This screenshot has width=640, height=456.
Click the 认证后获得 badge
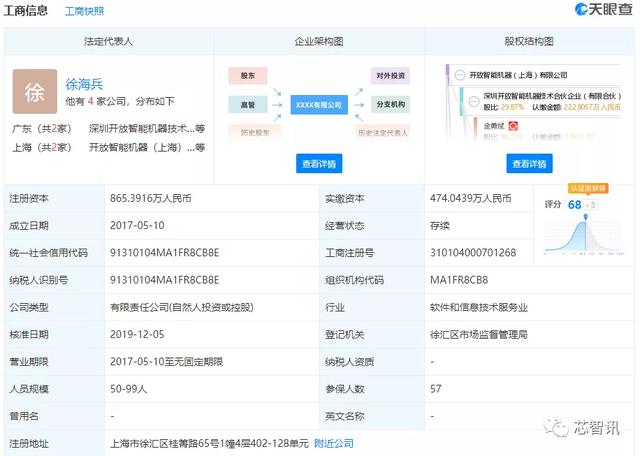point(588,188)
